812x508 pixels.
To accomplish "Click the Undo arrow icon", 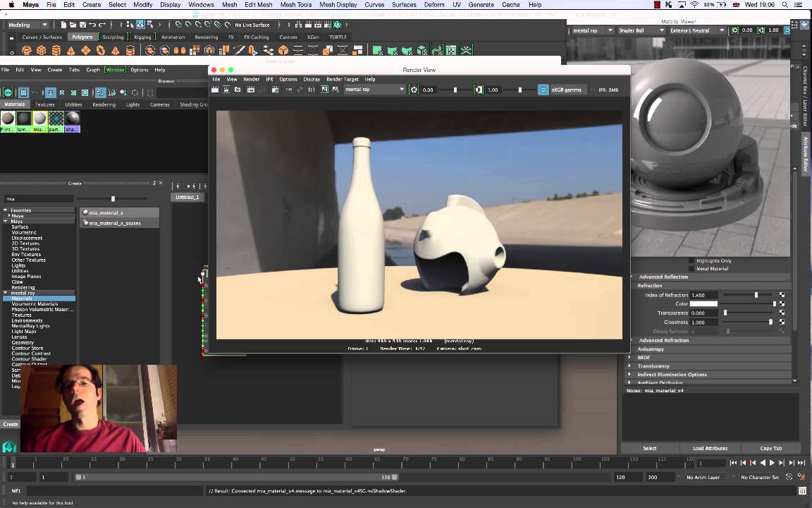I will [x=92, y=25].
